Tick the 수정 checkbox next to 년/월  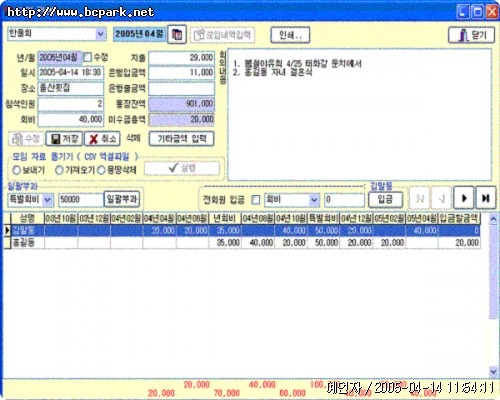coord(87,57)
